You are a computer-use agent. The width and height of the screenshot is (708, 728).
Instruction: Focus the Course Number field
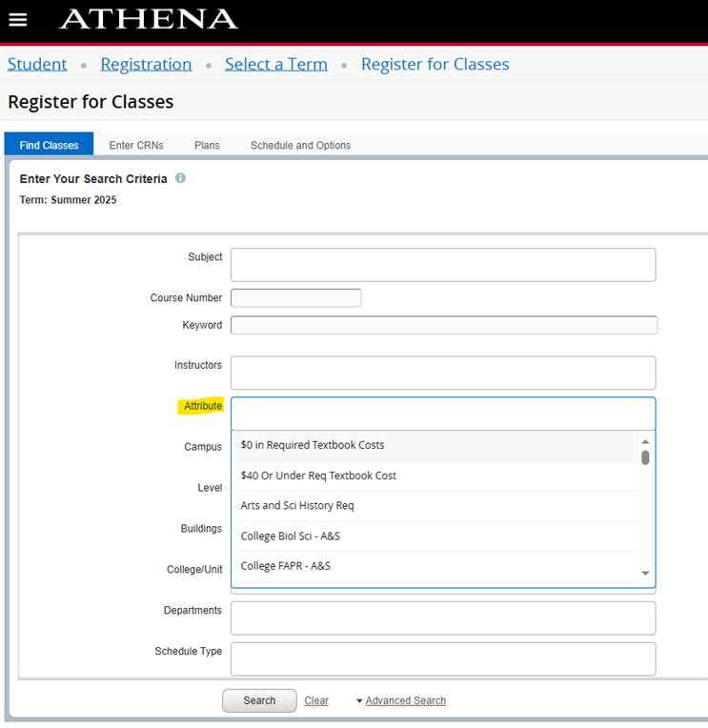(295, 298)
